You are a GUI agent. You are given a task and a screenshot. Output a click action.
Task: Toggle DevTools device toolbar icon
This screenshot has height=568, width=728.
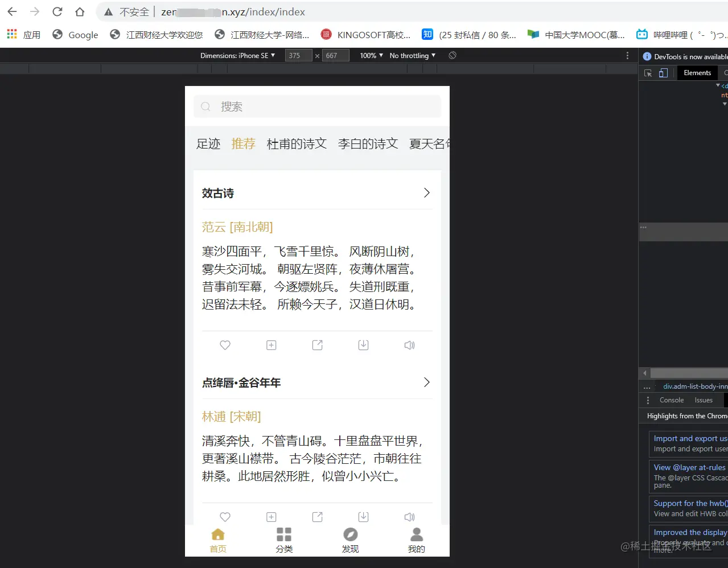point(663,73)
